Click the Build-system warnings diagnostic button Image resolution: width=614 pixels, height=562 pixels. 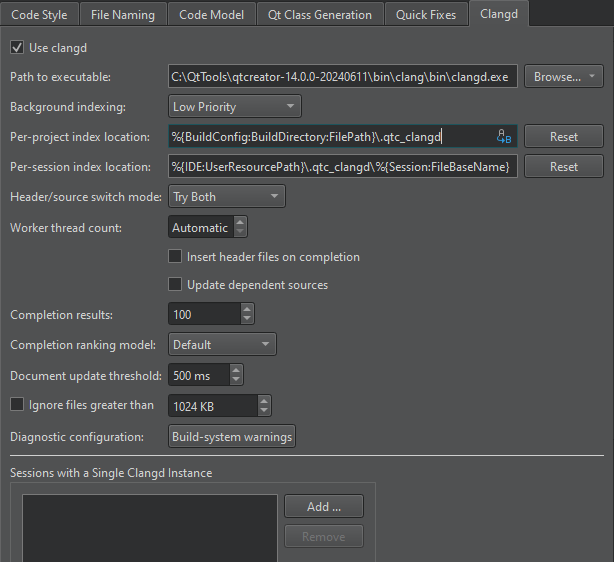click(232, 437)
